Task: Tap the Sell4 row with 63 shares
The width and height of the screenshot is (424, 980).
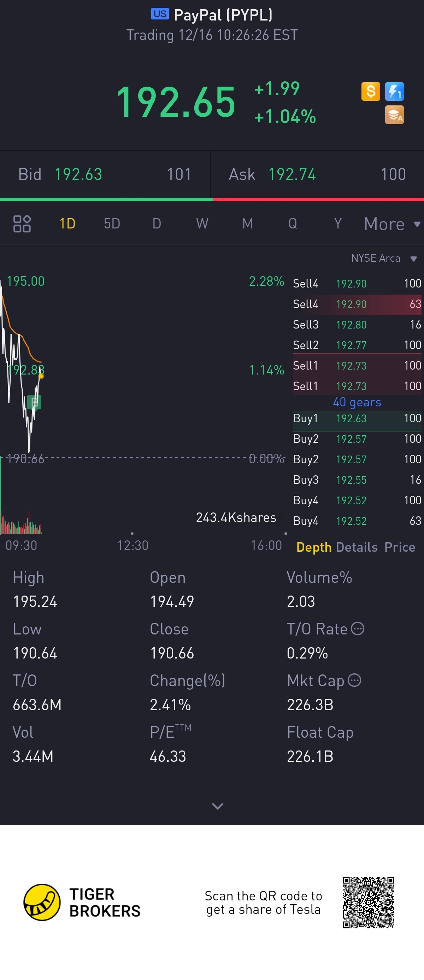Action: pyautogui.click(x=357, y=305)
